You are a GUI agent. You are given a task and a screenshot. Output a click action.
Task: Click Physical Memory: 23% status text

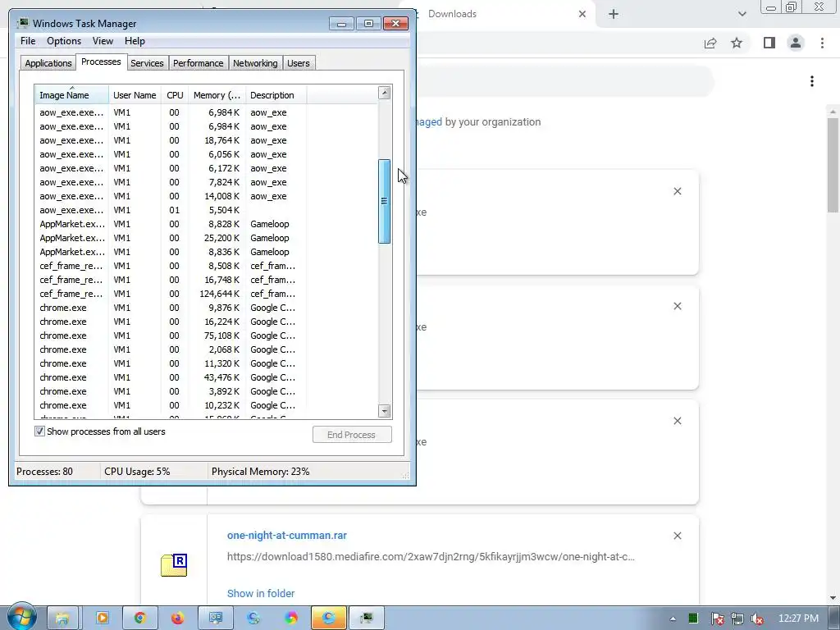260,472
